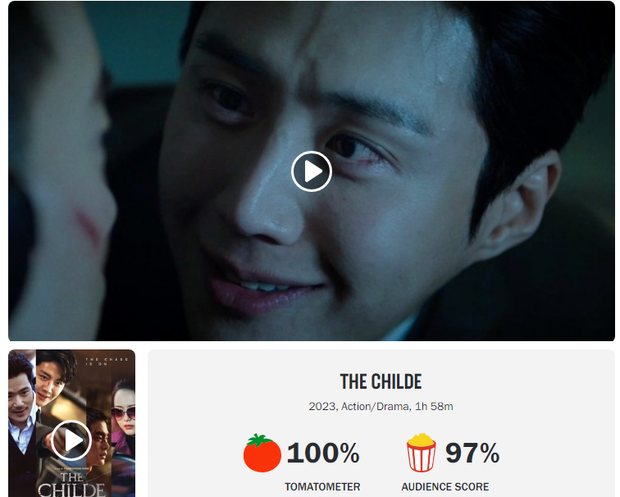
Task: Click the woman in sunglasses on poster
Action: [123, 415]
